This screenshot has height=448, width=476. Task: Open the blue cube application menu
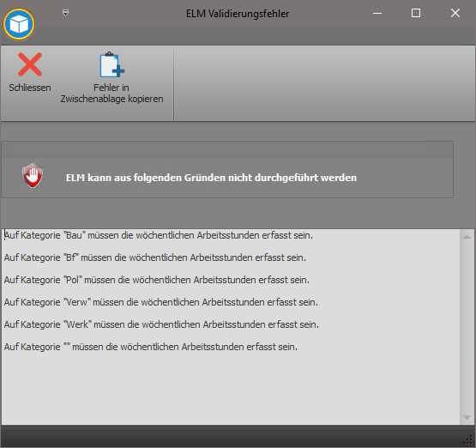(19, 24)
